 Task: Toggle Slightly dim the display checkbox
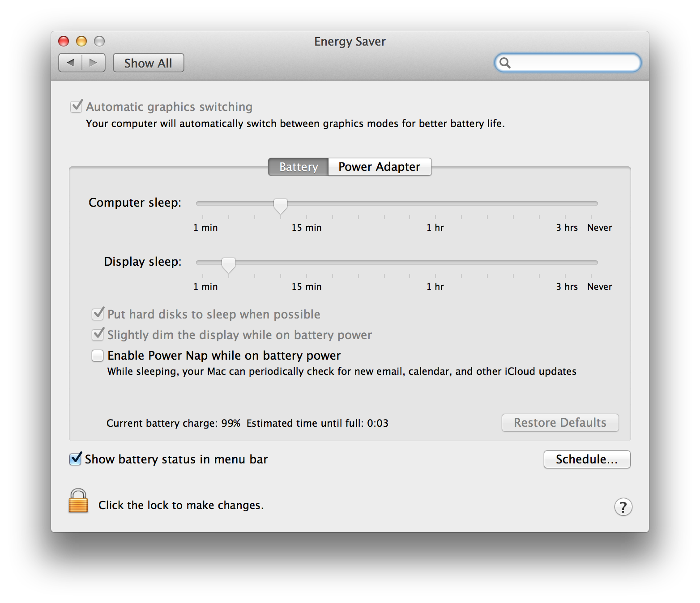(98, 335)
